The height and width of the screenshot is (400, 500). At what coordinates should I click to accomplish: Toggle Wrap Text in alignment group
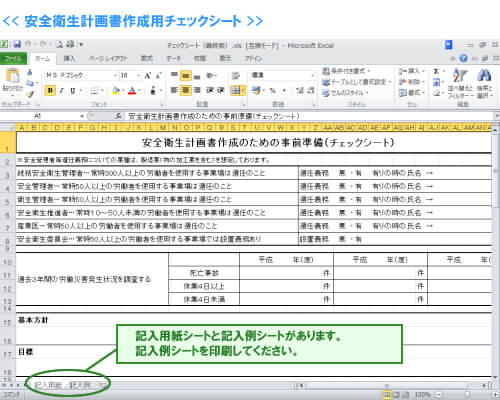236,76
